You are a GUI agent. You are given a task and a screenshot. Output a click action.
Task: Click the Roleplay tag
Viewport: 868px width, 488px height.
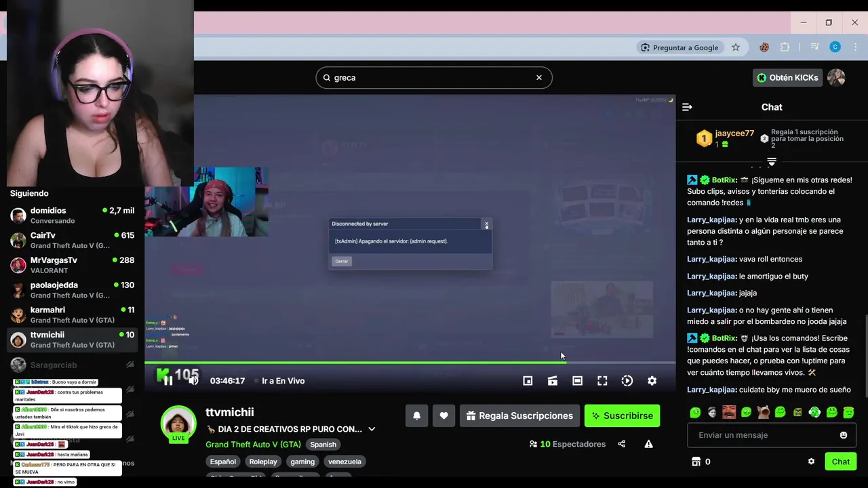pos(263,462)
